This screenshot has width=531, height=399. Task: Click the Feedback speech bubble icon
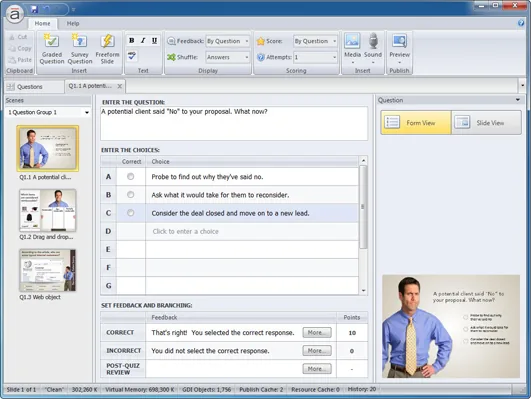coord(171,41)
